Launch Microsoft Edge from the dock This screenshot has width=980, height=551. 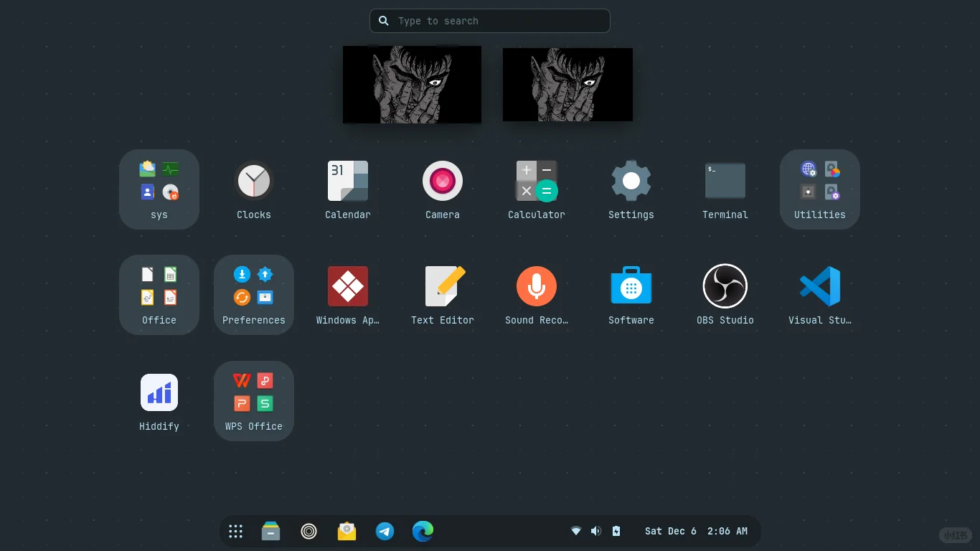(423, 532)
